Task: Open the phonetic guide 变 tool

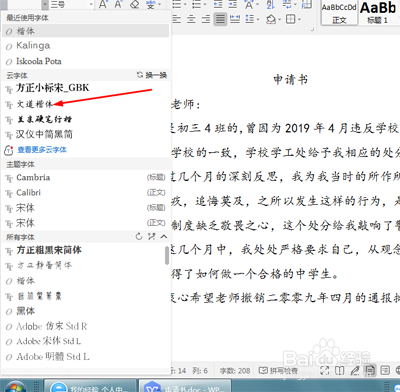Action: (150, 5)
